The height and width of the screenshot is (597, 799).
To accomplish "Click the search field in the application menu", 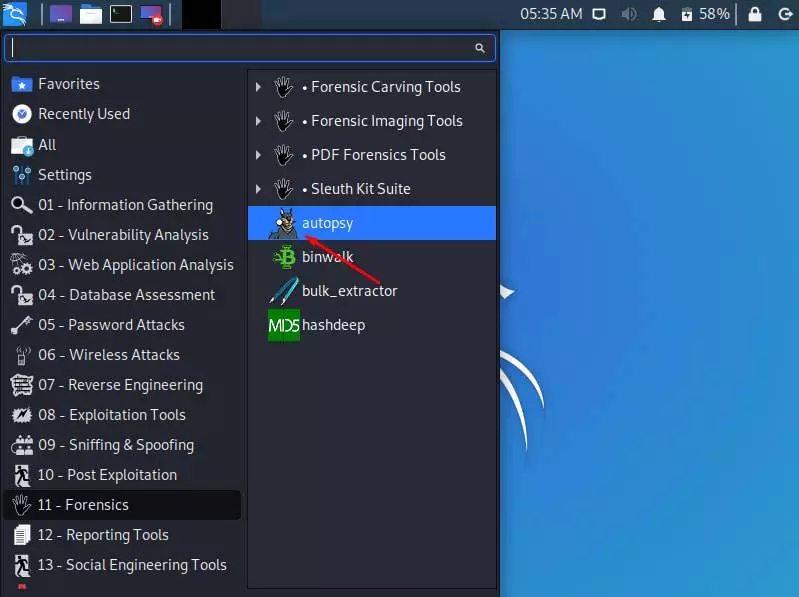I will point(240,48).
